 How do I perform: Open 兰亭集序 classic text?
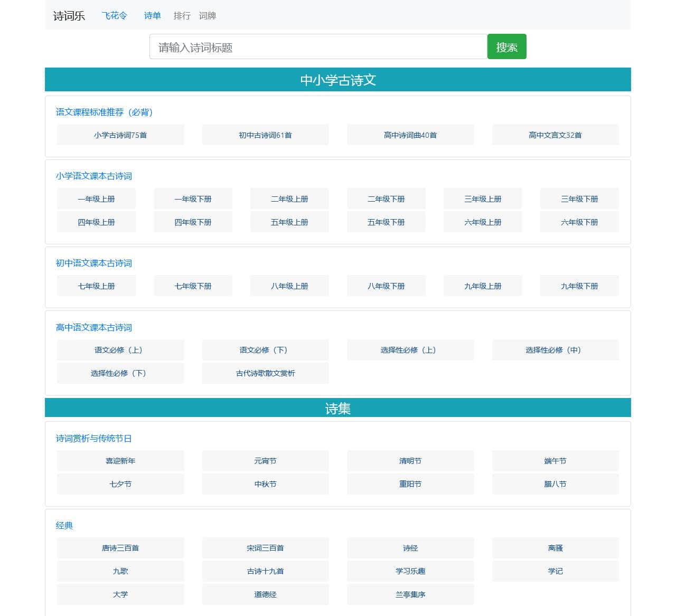coord(410,594)
